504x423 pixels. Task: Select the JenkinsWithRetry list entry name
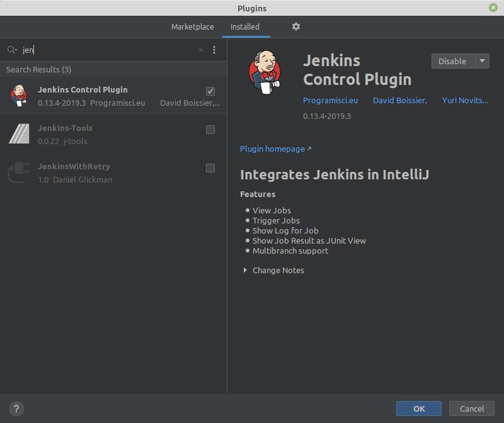tap(74, 167)
